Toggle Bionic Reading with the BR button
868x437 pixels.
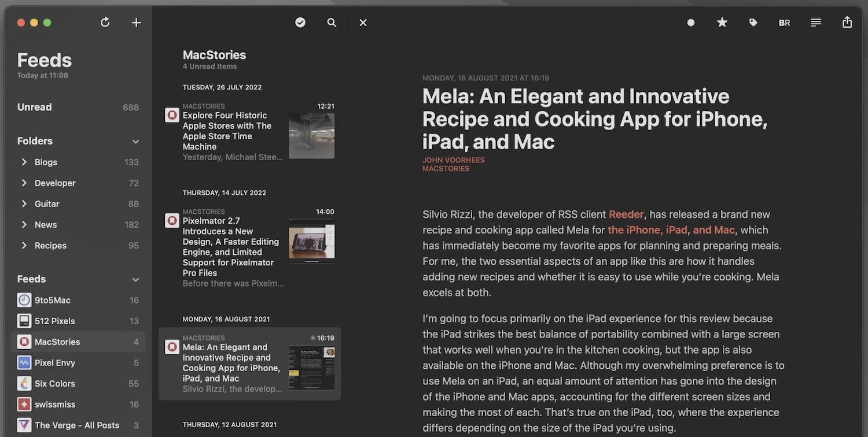coord(784,23)
